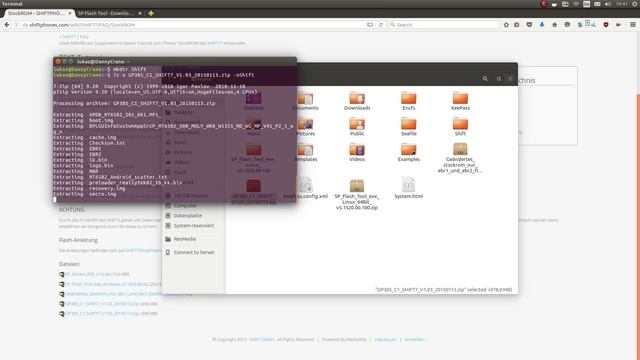The image size is (640, 360).
Task: Open the Downloads folder in file manager
Action: (x=357, y=101)
